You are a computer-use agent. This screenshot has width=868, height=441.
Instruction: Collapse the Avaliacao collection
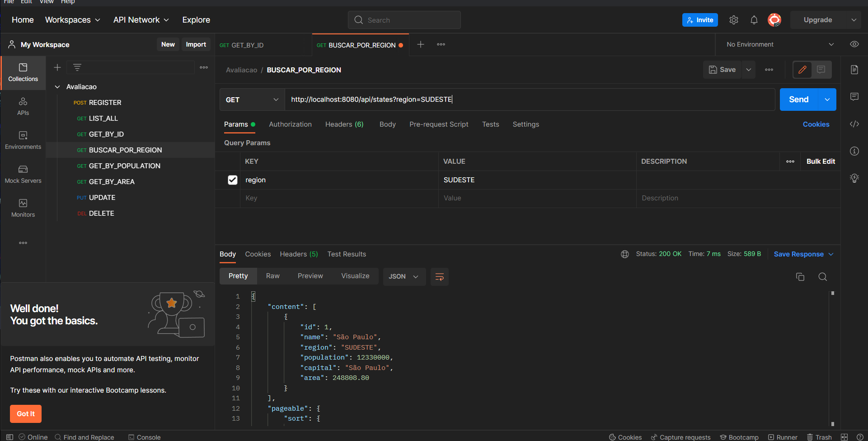(x=57, y=86)
